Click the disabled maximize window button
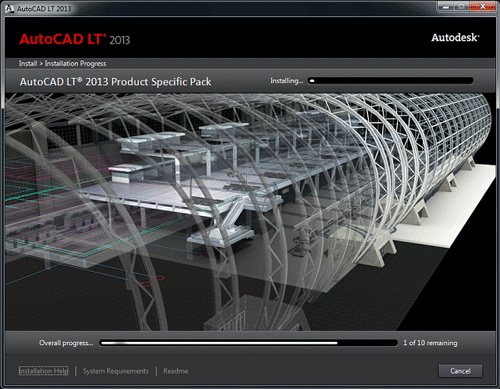Viewport: 500px width, 389px height. (462, 6)
